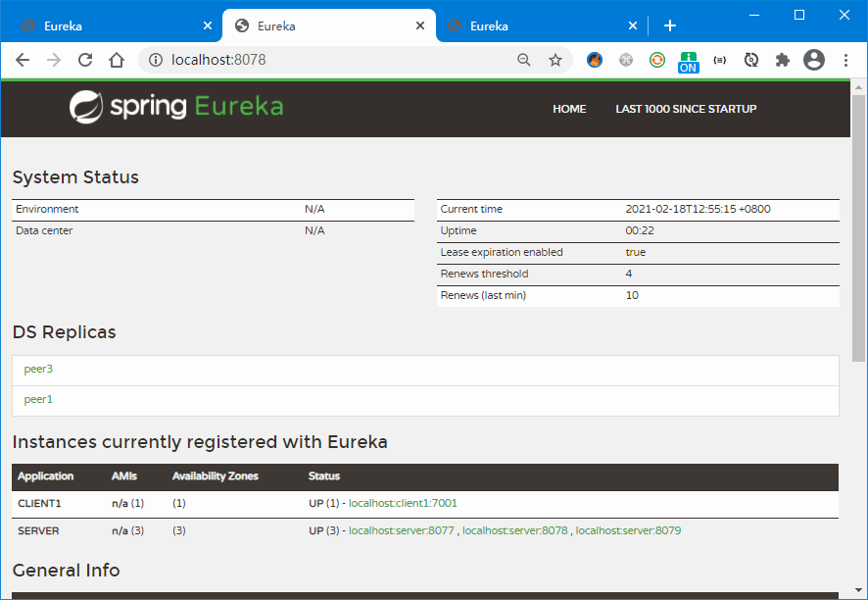Click the Renews (last min) label
Image resolution: width=868 pixels, height=600 pixels.
pyautogui.click(x=483, y=296)
